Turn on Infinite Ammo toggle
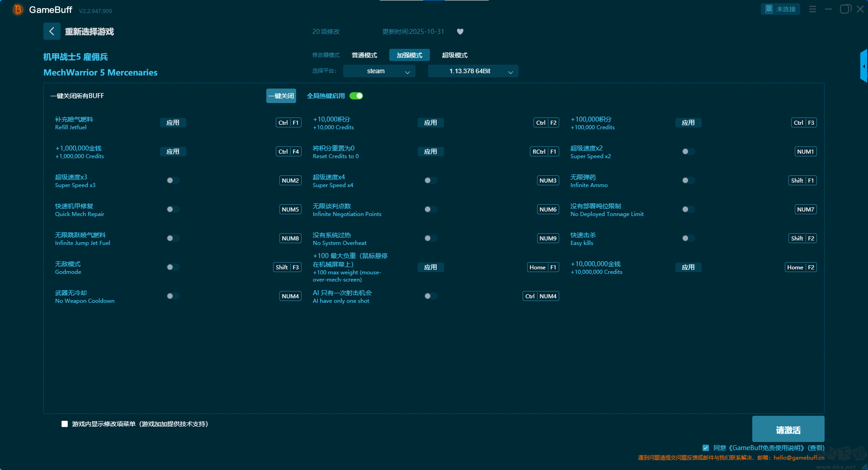The width and height of the screenshot is (868, 470). pyautogui.click(x=688, y=181)
